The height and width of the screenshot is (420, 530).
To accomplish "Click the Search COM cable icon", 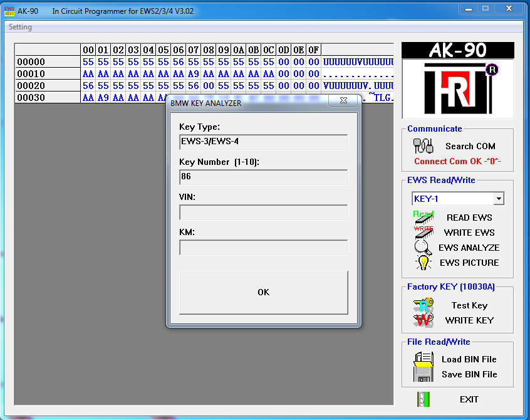I will (423, 146).
